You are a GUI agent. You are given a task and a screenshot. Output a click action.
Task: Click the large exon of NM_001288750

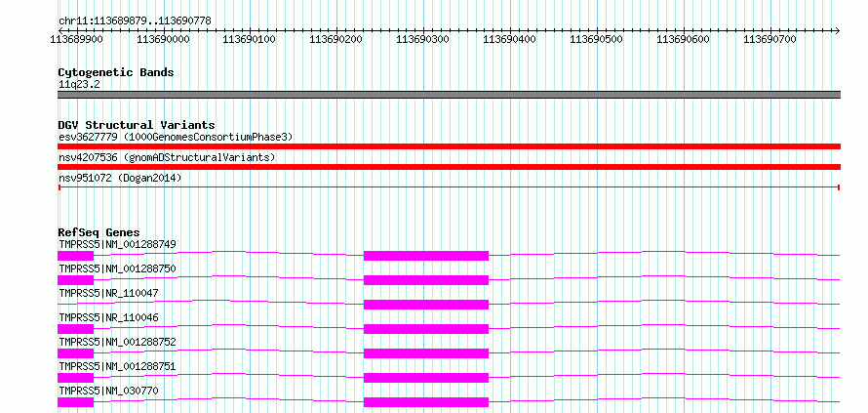pos(426,280)
